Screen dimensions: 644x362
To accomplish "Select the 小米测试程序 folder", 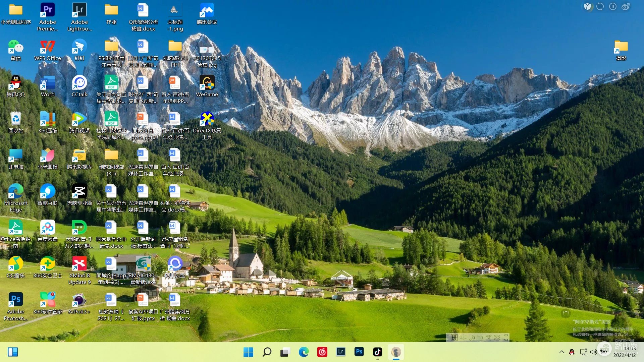I will pos(16,14).
